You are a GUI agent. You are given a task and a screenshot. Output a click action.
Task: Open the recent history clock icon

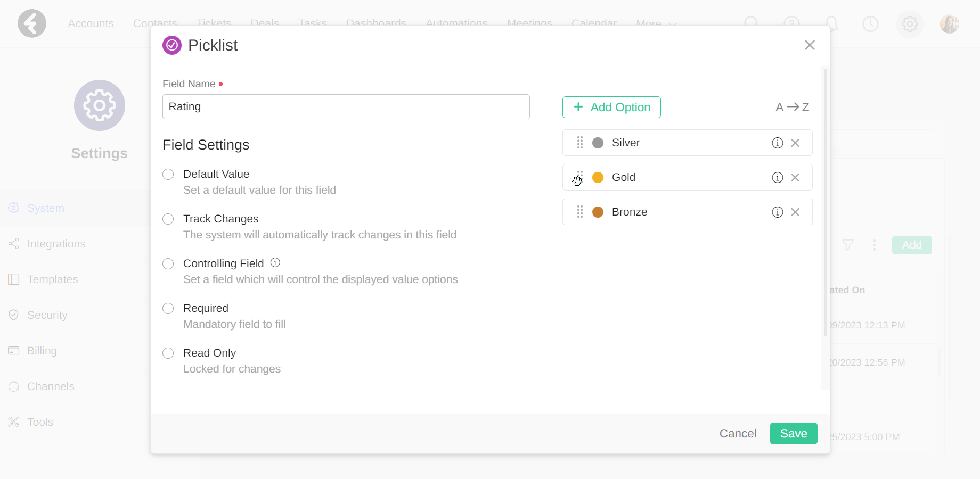pyautogui.click(x=870, y=23)
